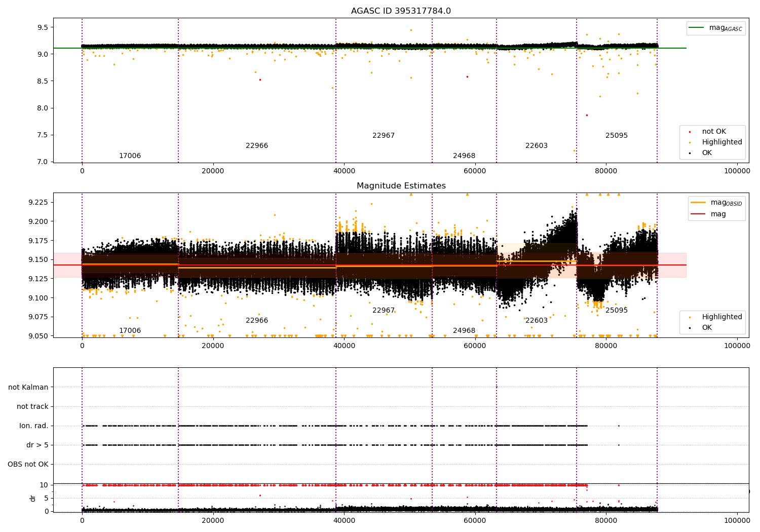Click label 22603 in Magnitude Estimates plot
This screenshot has height=532, width=760.
[x=537, y=321]
